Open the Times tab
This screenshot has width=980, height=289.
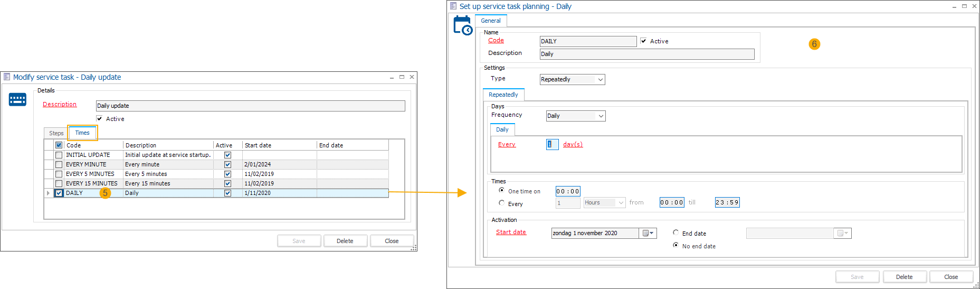[82, 133]
